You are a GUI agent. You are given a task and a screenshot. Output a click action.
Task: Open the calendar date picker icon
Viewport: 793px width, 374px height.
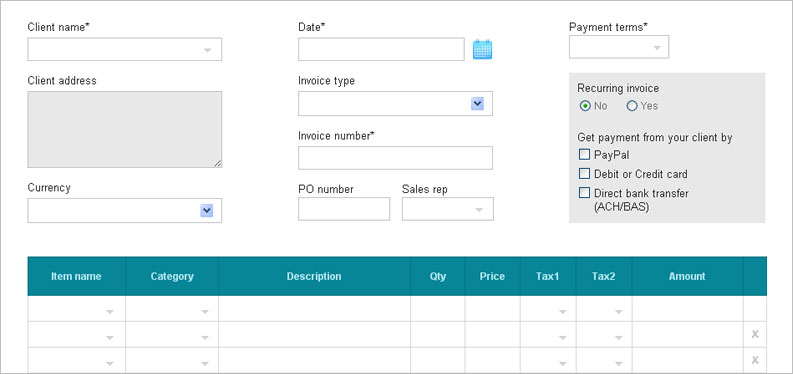coord(482,50)
